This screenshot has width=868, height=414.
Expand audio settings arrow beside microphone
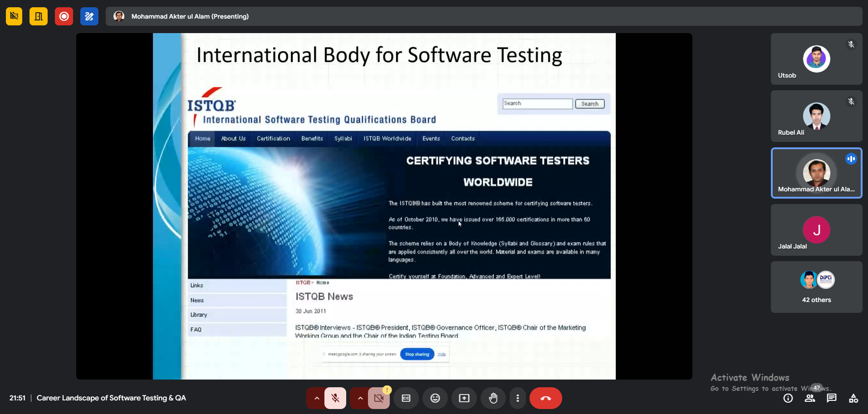(x=316, y=398)
